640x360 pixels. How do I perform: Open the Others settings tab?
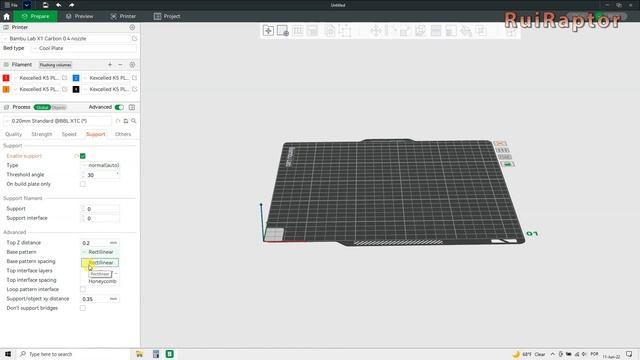tap(123, 134)
